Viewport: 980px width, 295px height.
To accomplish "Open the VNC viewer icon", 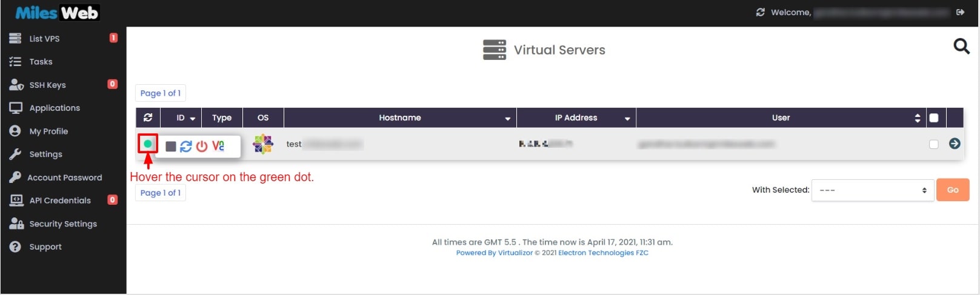I will [218, 145].
